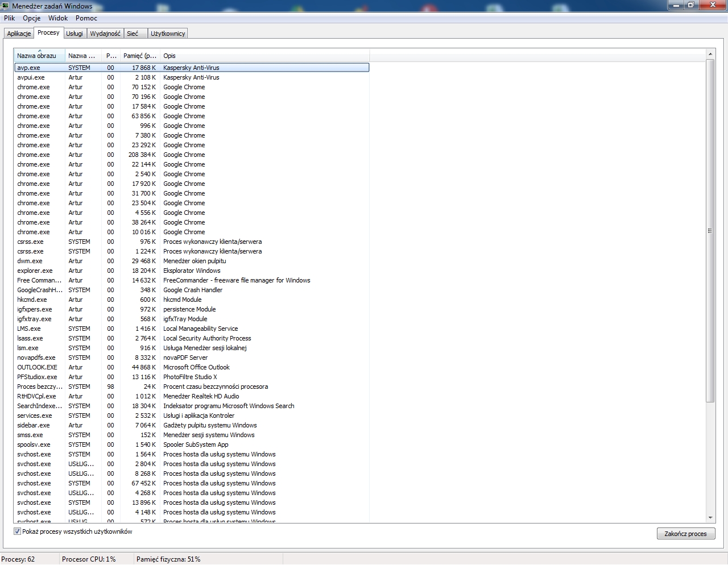Select chrome.exe using 208 384 K
728x565 pixels.
pyautogui.click(x=192, y=155)
